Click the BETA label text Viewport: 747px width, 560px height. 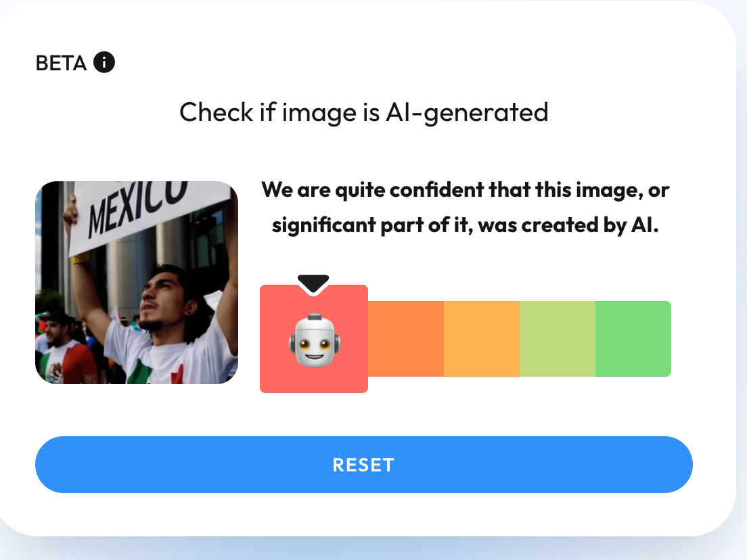click(x=61, y=63)
